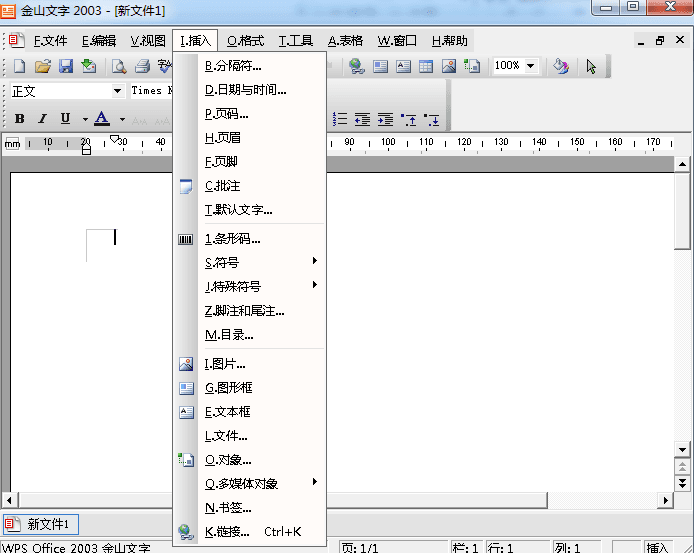Open the T.工具 menu

click(296, 41)
